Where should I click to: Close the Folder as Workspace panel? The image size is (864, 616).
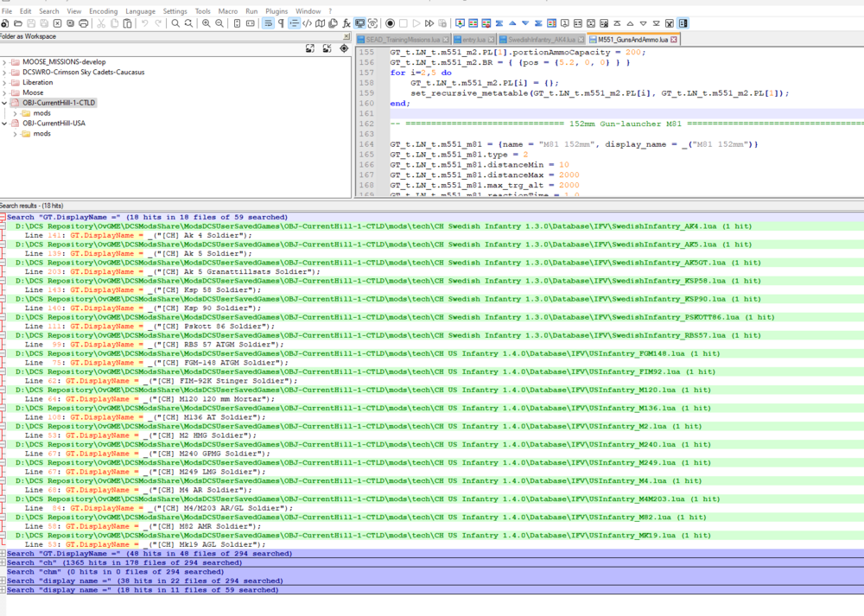point(346,36)
